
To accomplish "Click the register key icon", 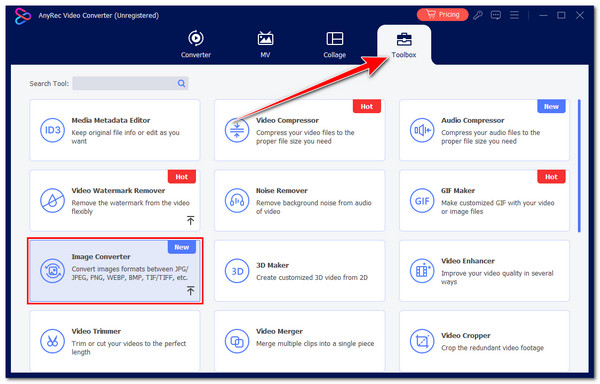I will point(478,15).
